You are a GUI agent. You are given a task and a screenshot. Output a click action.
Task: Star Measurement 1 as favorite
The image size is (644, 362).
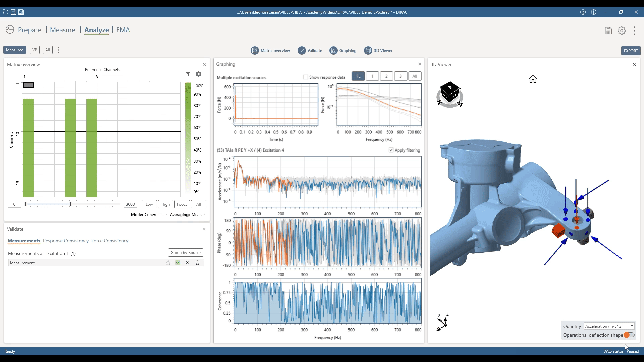[168, 263]
